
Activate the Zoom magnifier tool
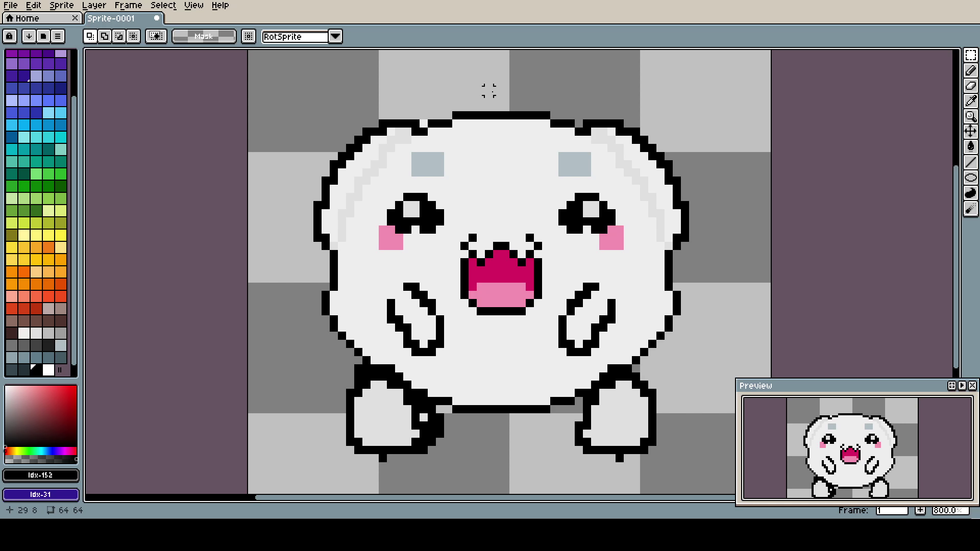[x=970, y=116]
